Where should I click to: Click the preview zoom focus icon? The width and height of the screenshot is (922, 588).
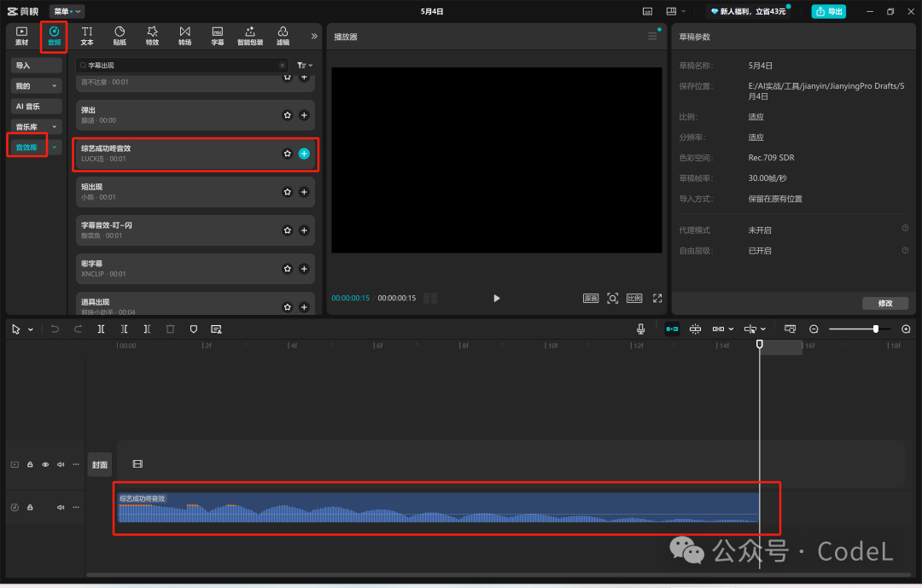coord(613,298)
